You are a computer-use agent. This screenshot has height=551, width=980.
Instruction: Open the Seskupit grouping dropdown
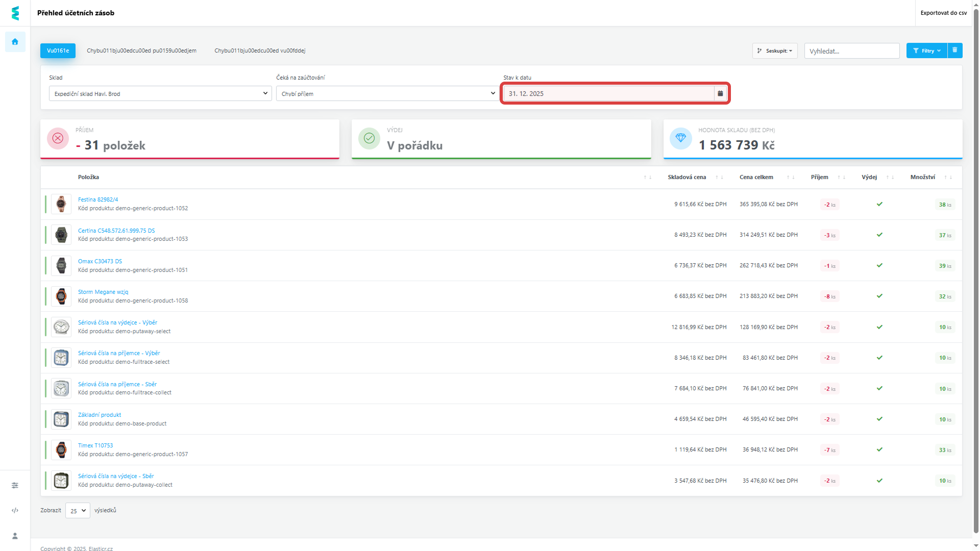coord(774,51)
